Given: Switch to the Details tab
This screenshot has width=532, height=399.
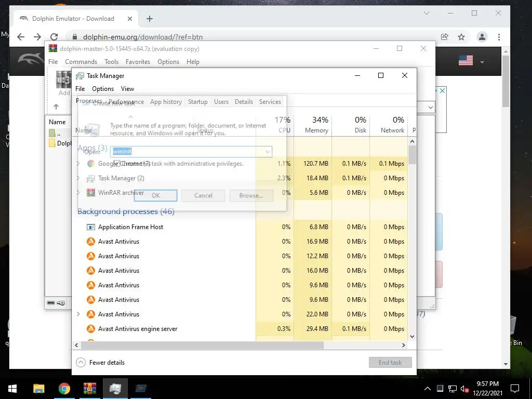Looking at the screenshot, I should (244, 102).
